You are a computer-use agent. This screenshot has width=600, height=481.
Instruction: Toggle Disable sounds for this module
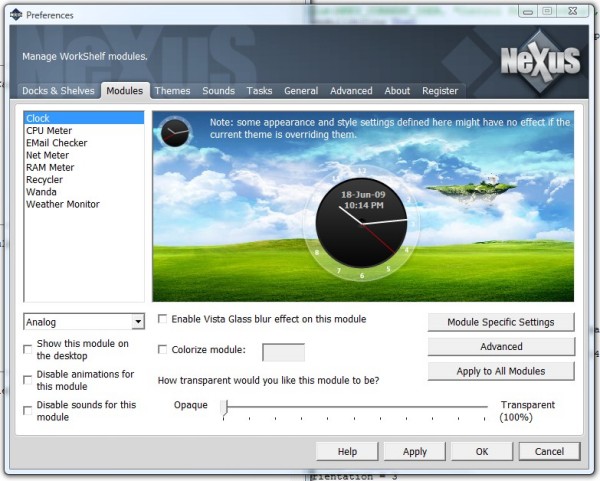pos(28,411)
